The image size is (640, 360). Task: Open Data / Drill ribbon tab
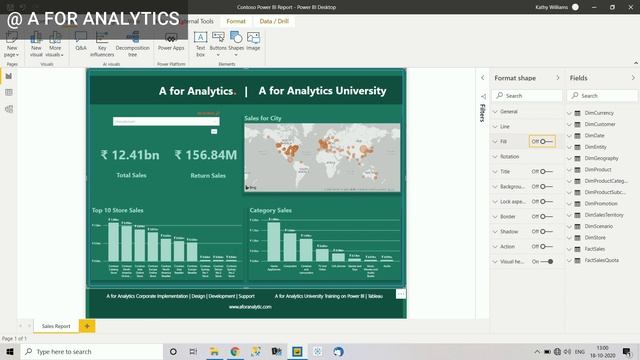[x=274, y=21]
